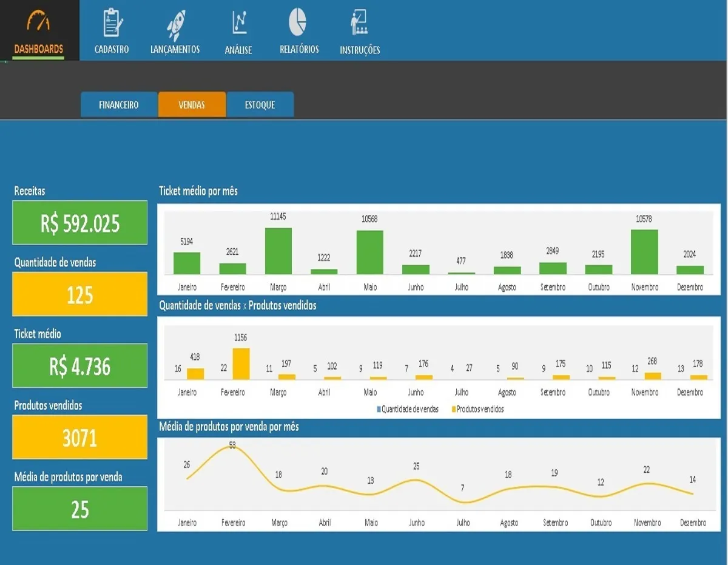Switch to the Financeiro tab
The image size is (728, 565).
(x=119, y=105)
